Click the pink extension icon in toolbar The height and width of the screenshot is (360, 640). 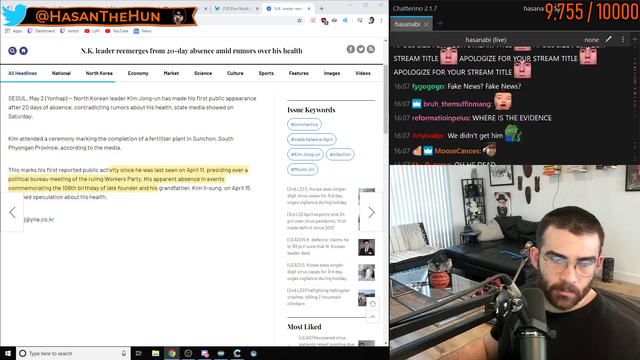tap(313, 20)
